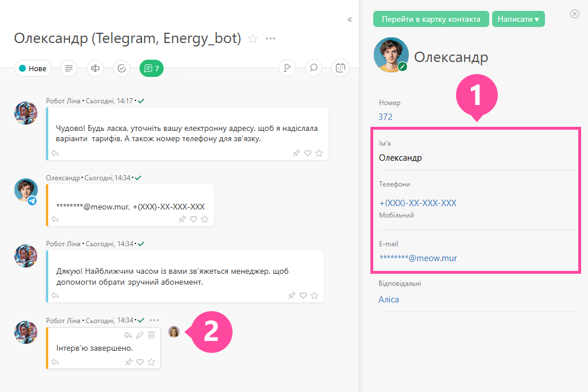This screenshot has width=588, height=392.
Task: Switch to the description lines tab
Action: (x=69, y=68)
